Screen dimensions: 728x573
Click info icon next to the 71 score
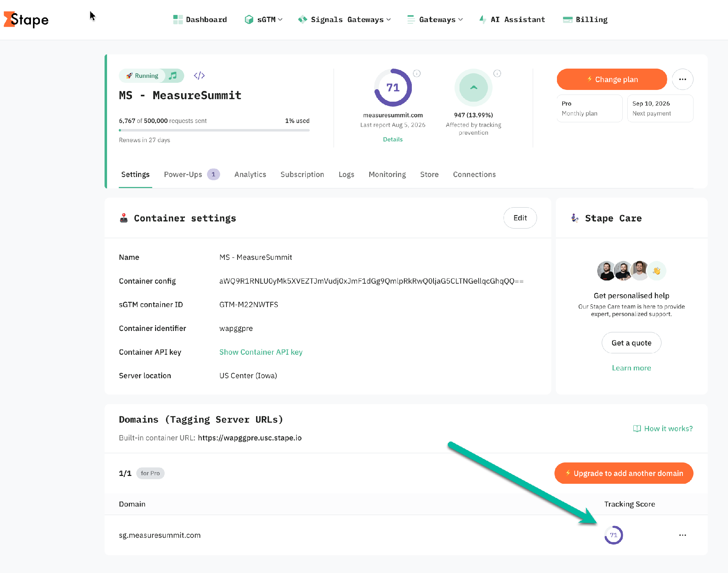[417, 74]
